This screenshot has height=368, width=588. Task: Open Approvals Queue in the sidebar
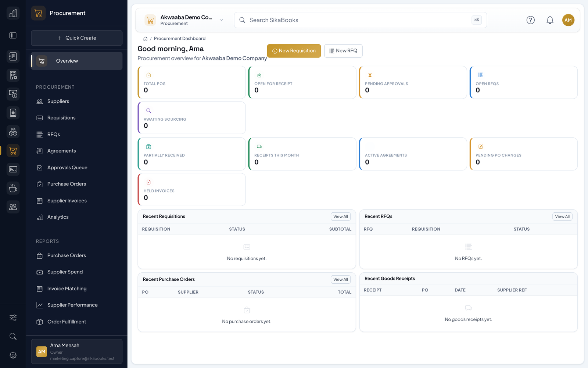pos(77,168)
